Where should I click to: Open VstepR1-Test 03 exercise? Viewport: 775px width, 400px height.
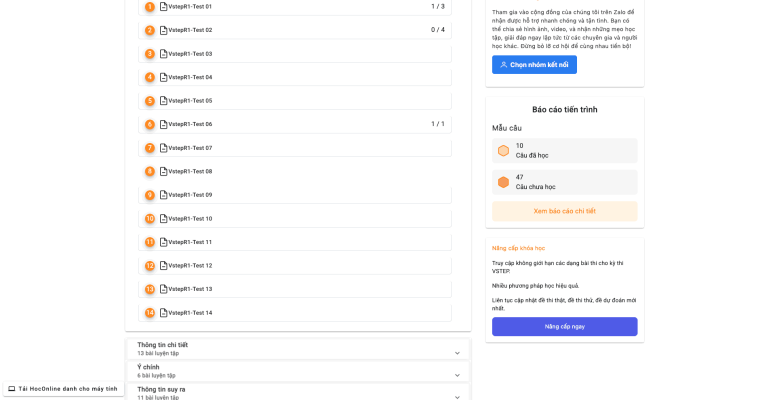(295, 53)
